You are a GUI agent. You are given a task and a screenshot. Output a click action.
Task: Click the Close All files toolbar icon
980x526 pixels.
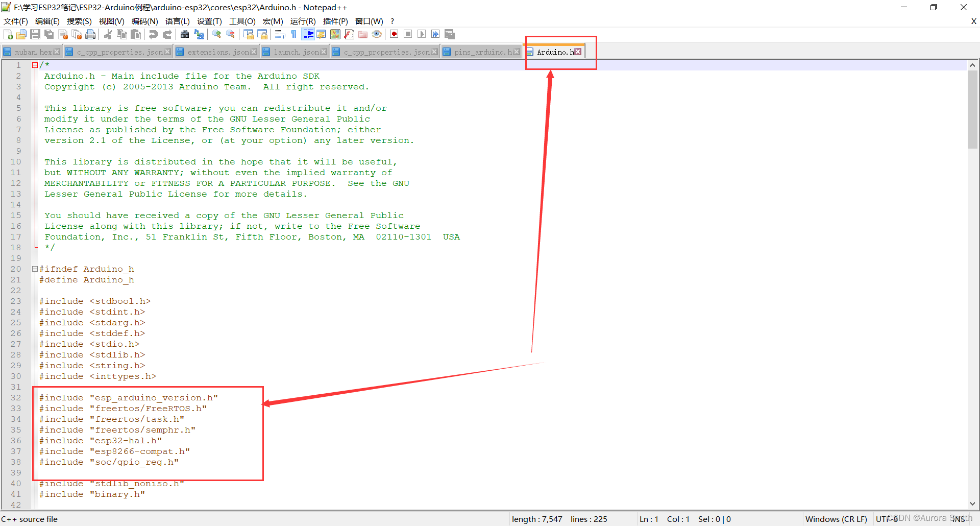[77, 34]
